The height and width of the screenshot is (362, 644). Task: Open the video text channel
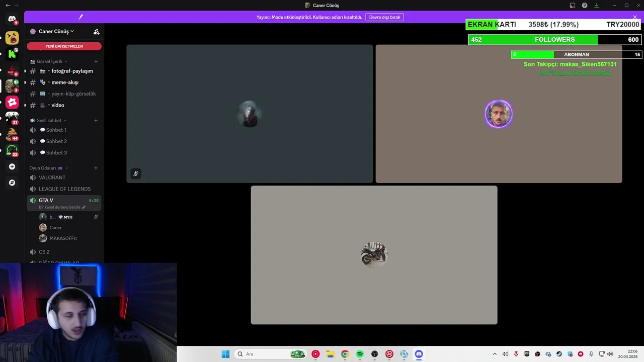click(x=64, y=105)
